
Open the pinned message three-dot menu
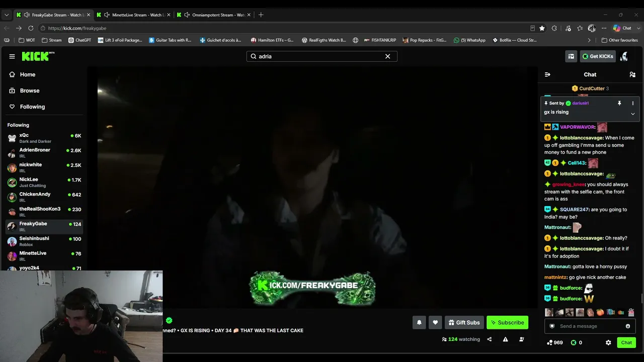pos(633,103)
